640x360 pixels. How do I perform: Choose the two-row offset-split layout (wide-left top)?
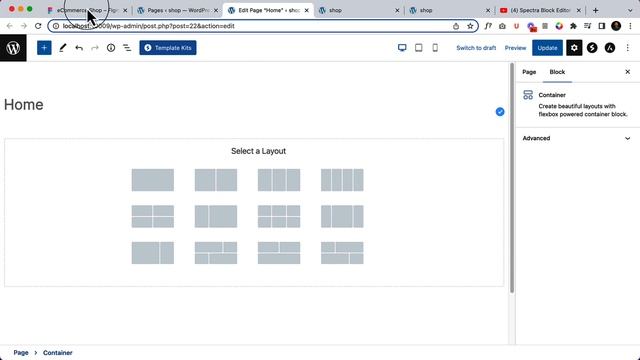tap(216, 253)
